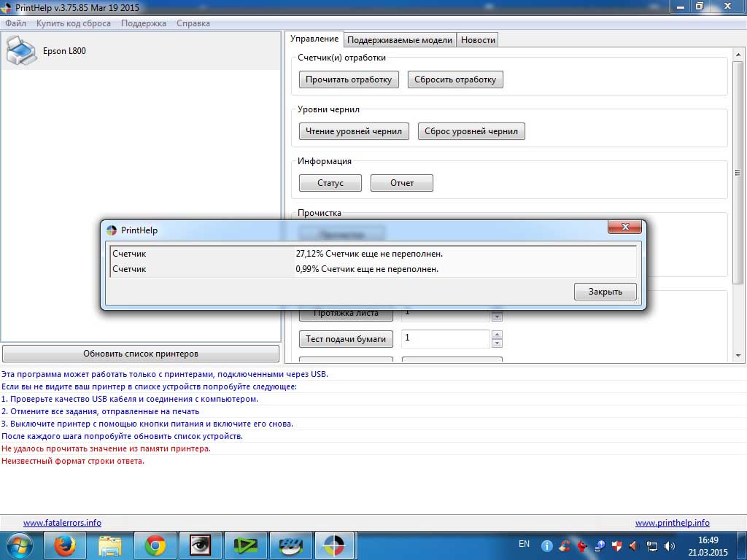Open the Справка menu
Screen dimensions: 747x560
click(193, 23)
